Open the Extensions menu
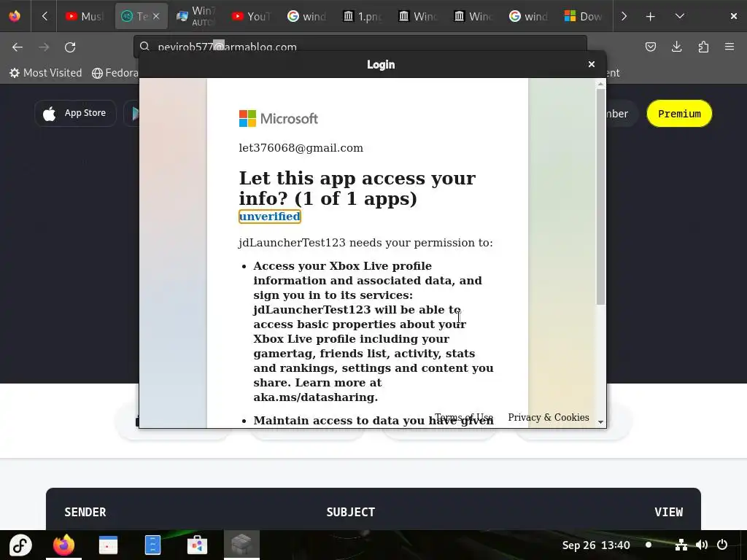 (x=703, y=47)
